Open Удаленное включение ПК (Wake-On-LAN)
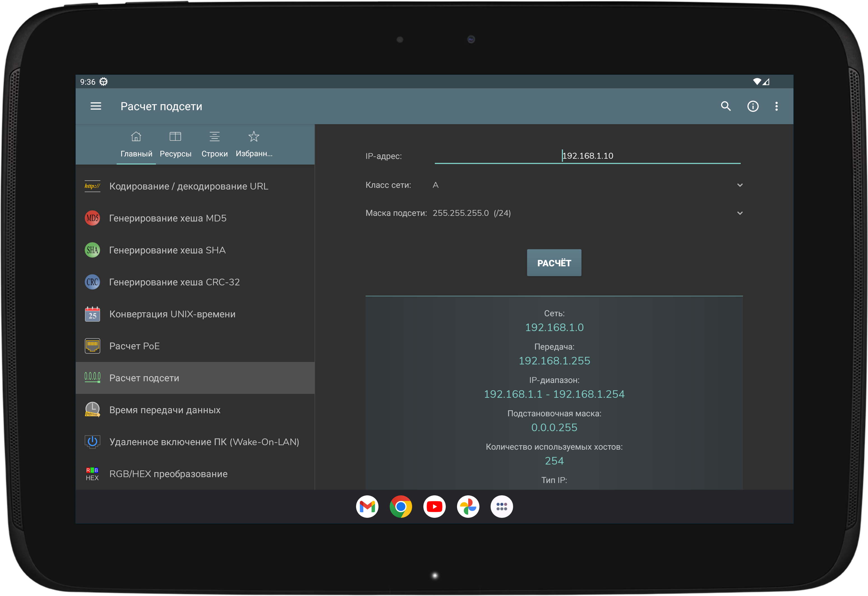The width and height of the screenshot is (868, 596). click(x=195, y=442)
